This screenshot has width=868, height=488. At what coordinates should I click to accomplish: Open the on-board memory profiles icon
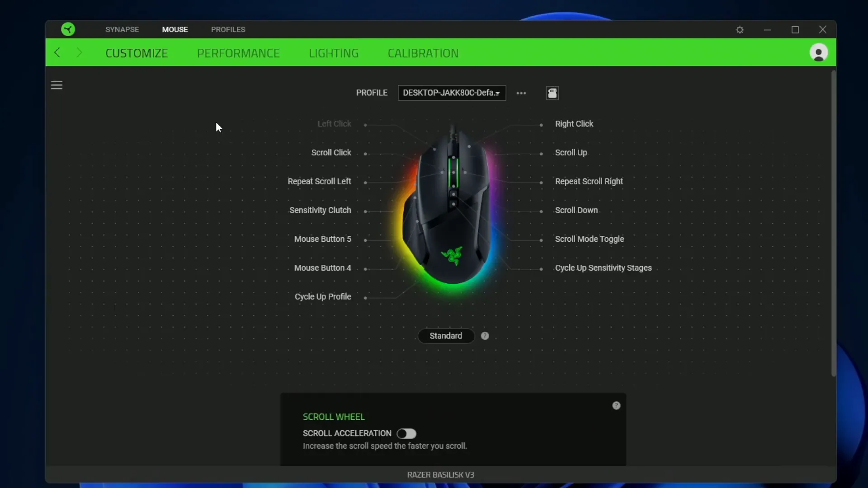click(x=552, y=93)
